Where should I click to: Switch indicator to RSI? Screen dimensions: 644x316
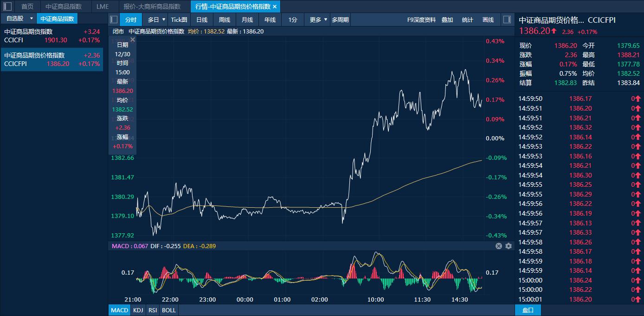tap(152, 310)
